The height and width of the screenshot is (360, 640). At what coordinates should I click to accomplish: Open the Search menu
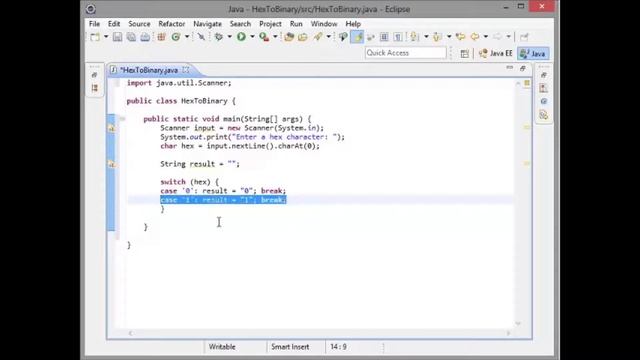pyautogui.click(x=240, y=24)
